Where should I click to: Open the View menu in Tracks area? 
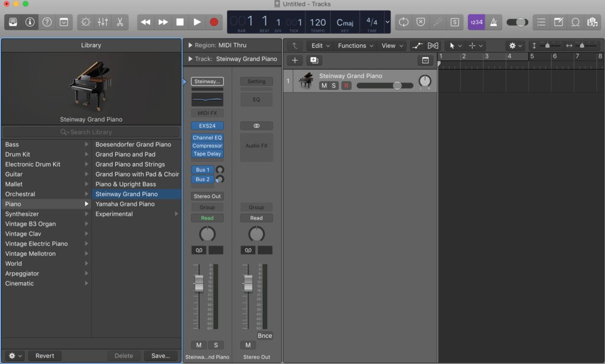tap(392, 45)
